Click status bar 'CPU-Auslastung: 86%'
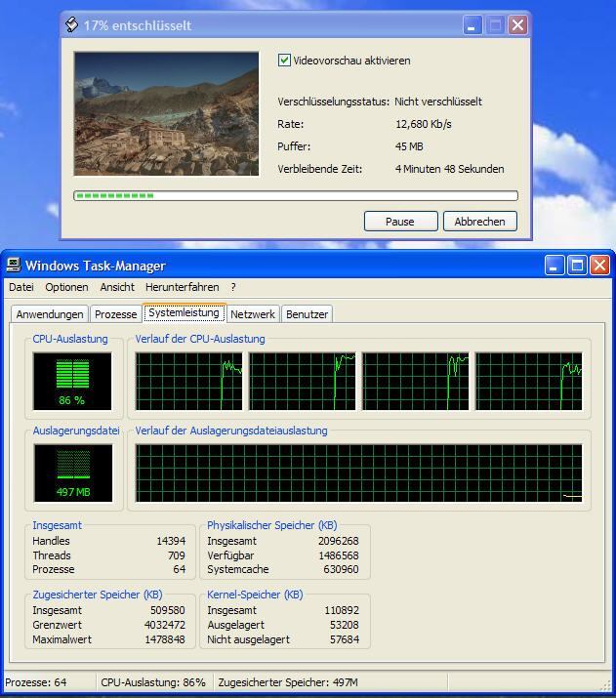 pyautogui.click(x=153, y=682)
